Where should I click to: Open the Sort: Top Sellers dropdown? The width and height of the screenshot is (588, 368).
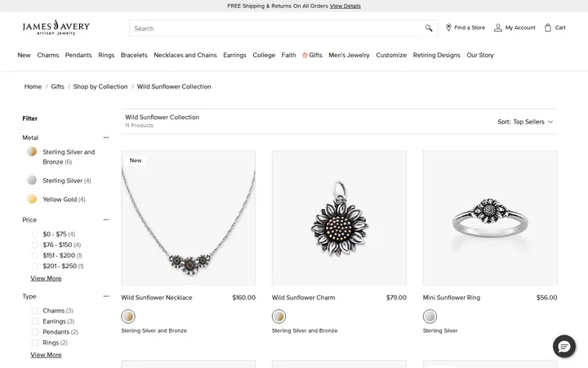click(x=525, y=122)
